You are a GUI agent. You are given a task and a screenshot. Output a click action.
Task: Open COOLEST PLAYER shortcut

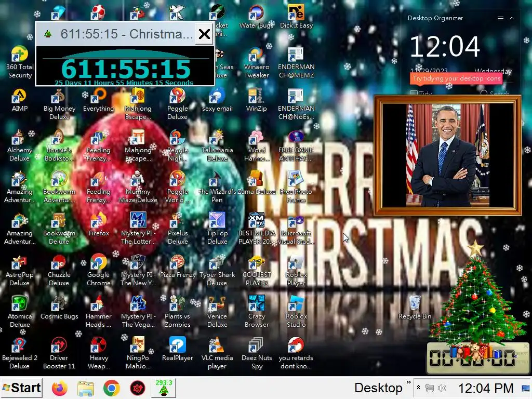coord(257,270)
